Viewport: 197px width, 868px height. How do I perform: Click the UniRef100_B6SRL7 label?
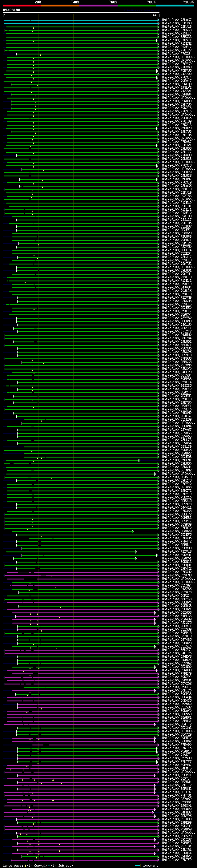pyautogui.click(x=177, y=521)
